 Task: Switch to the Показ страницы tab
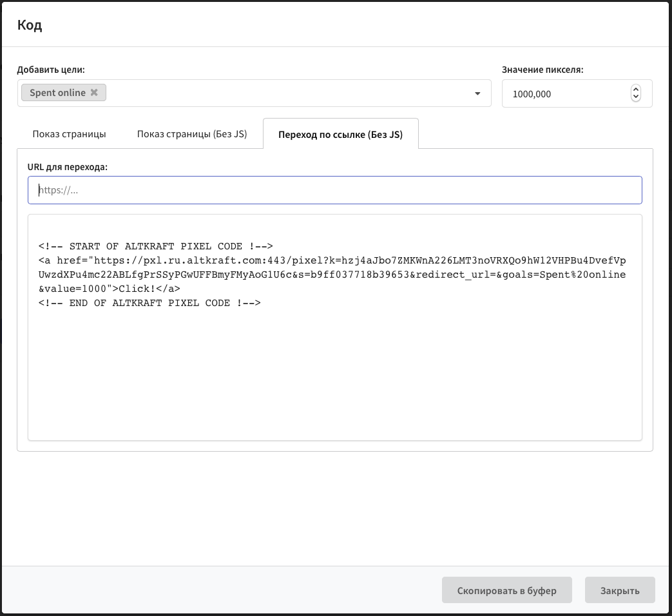pyautogui.click(x=69, y=134)
